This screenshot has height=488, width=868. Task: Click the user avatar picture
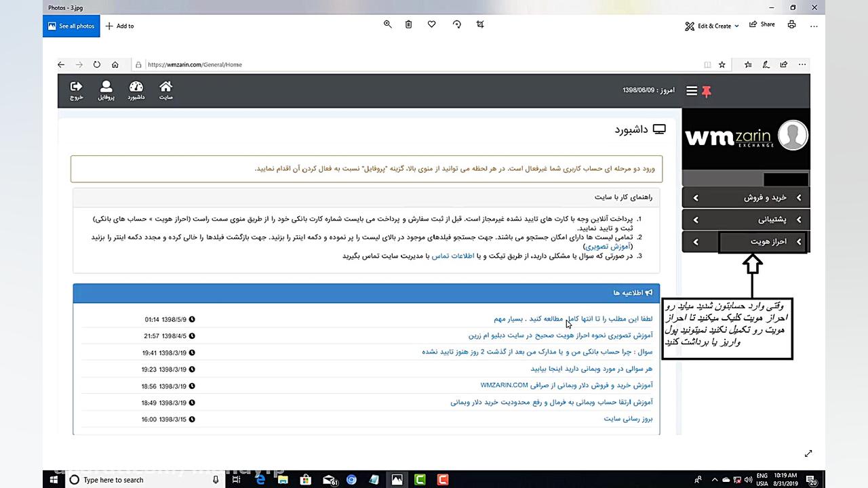(x=792, y=136)
